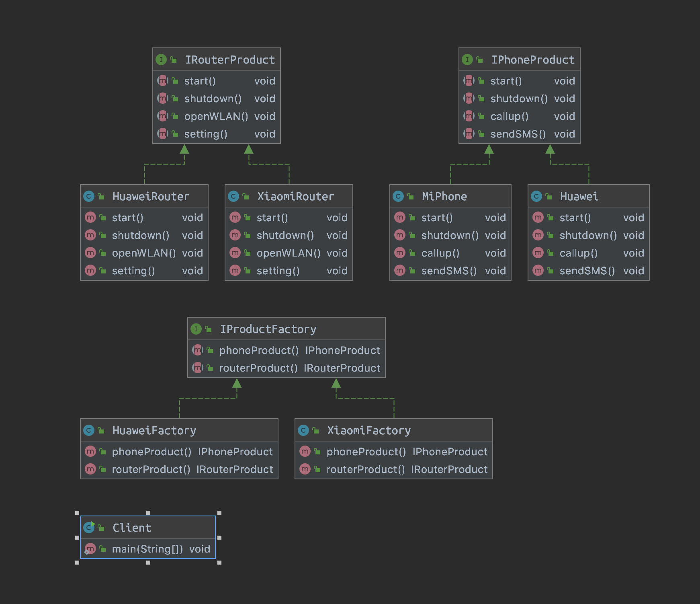Viewport: 700px width, 604px height.
Task: Click the XiaomiFactory class icon
Action: pyautogui.click(x=303, y=430)
